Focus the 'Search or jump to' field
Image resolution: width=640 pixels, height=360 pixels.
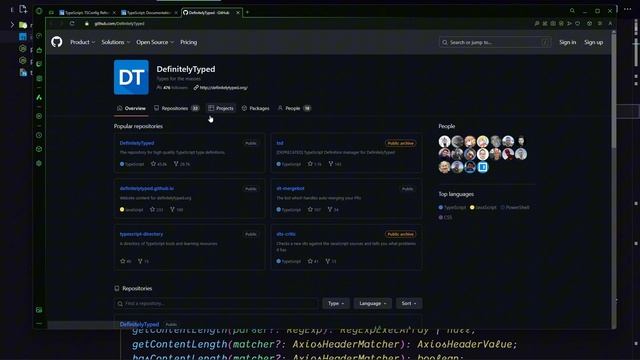pos(495,42)
